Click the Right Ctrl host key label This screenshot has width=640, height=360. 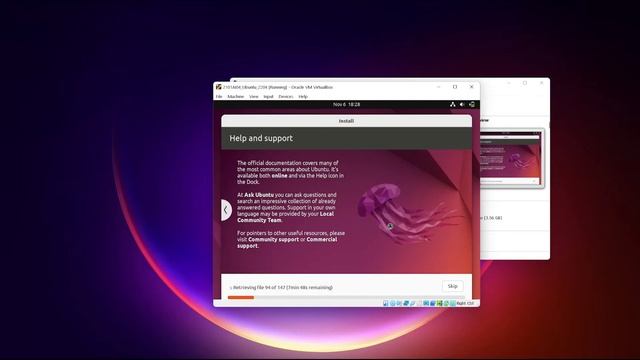pos(465,303)
